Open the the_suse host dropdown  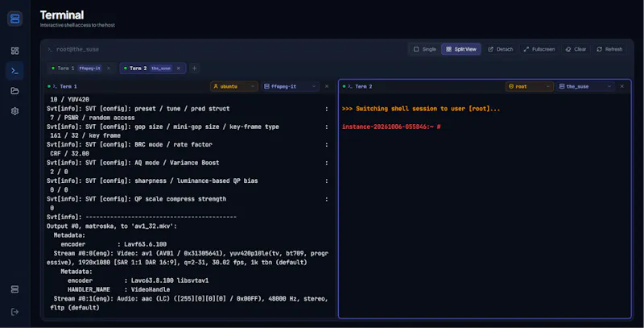coord(585,86)
